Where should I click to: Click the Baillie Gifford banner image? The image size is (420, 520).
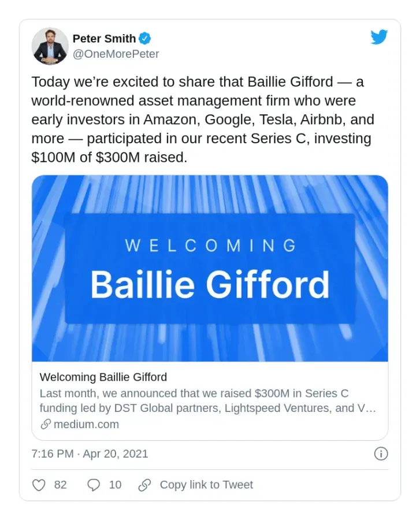pos(210,267)
